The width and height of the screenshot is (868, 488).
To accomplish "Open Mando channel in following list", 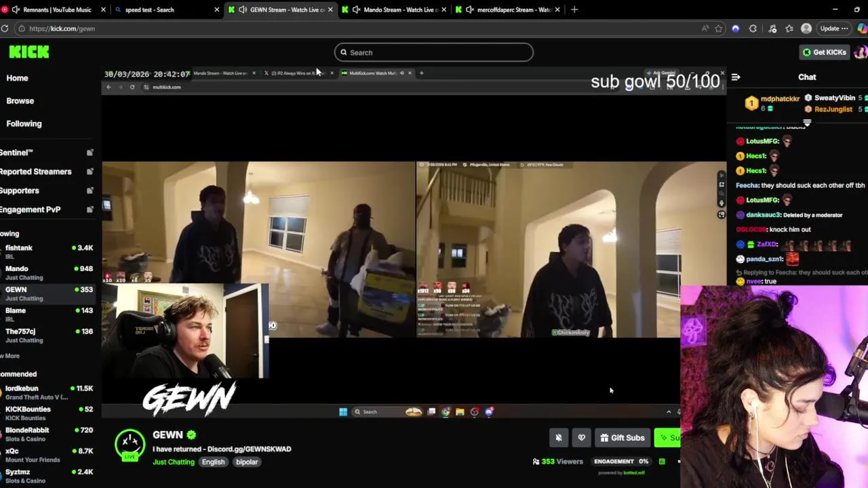I will (x=47, y=273).
